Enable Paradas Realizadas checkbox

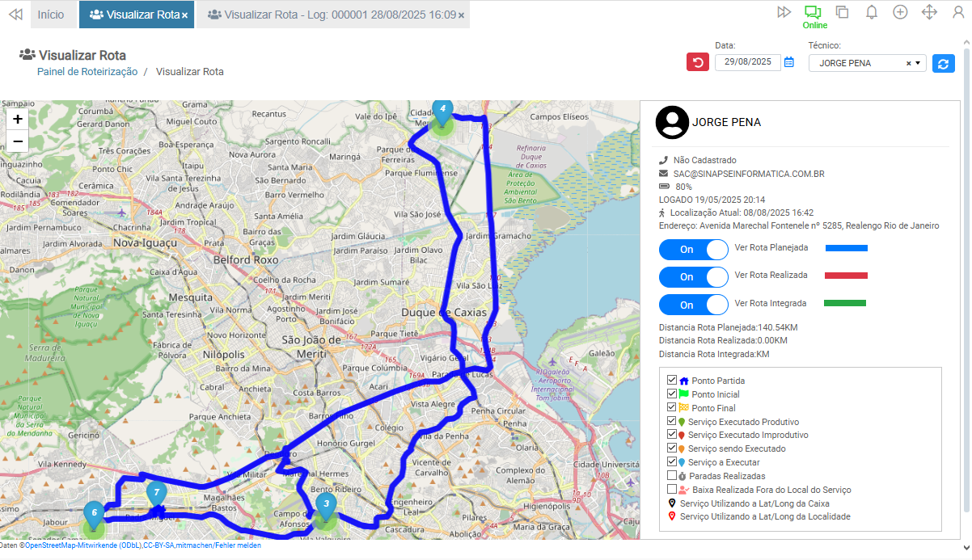pos(672,476)
